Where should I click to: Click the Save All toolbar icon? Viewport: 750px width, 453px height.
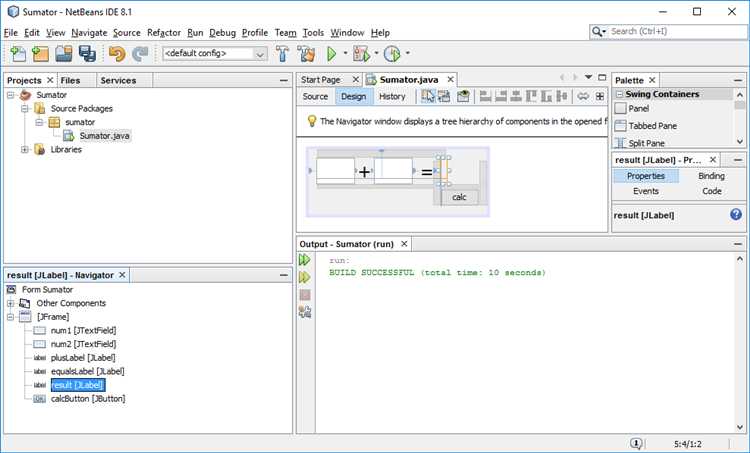pos(87,54)
